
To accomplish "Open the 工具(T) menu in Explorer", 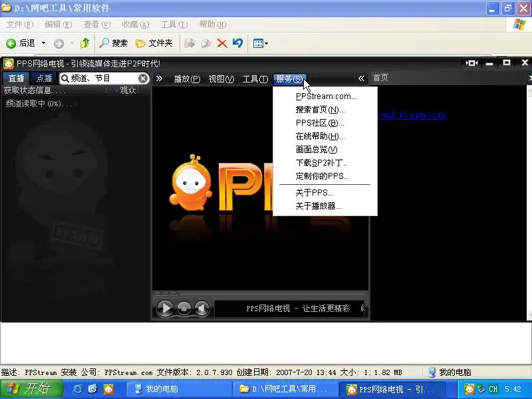I will (174, 25).
